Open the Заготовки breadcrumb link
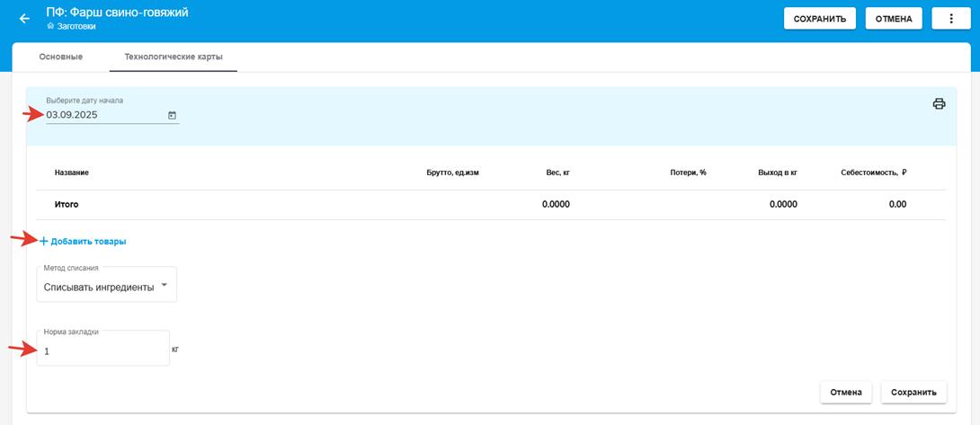This screenshot has width=980, height=425. coord(76,27)
